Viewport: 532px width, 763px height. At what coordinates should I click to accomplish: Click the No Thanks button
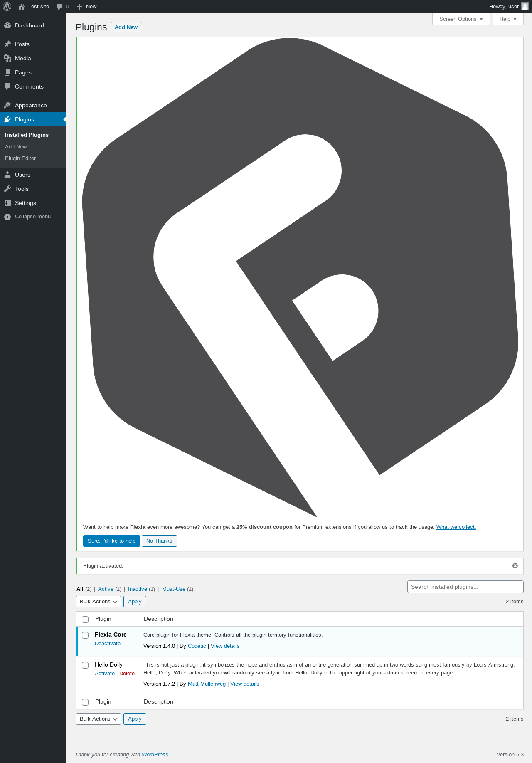click(x=159, y=541)
